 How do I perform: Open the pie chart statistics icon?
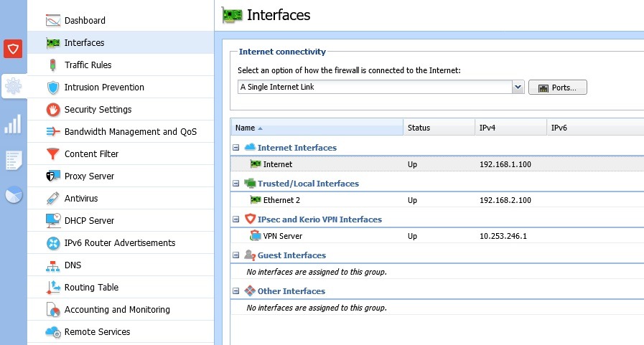pyautogui.click(x=13, y=195)
